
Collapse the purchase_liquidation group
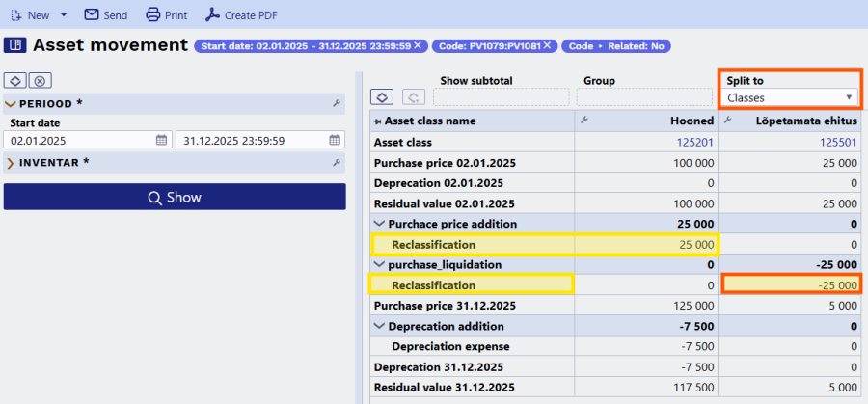[x=379, y=264]
